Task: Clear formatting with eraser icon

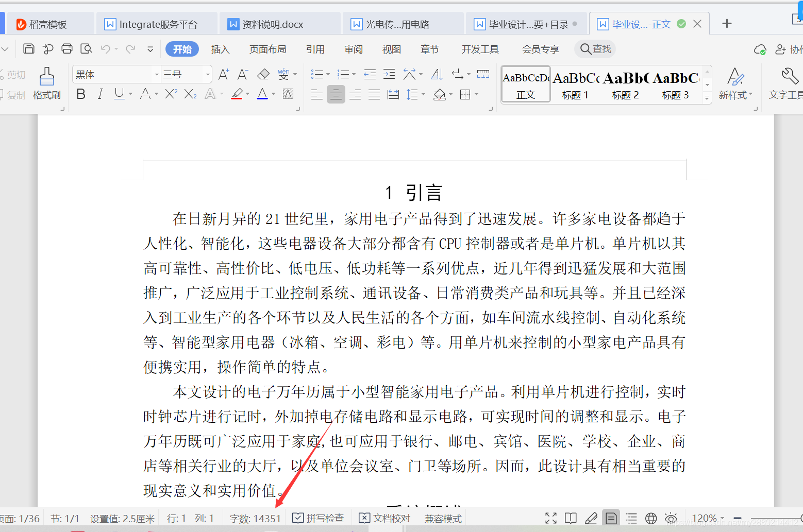Action: tap(263, 75)
